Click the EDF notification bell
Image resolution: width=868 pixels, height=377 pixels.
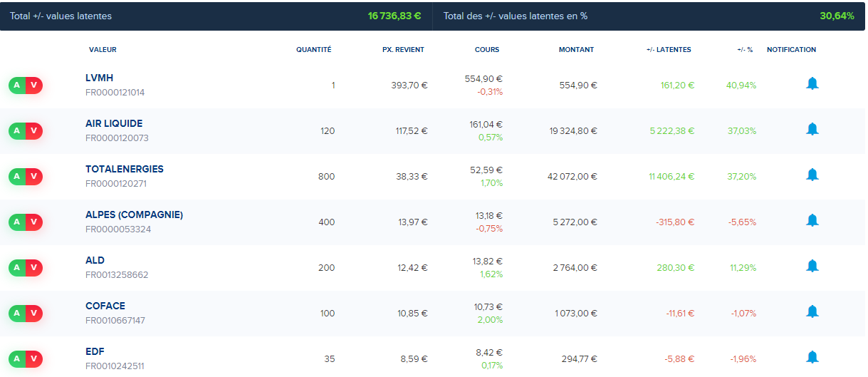812,358
